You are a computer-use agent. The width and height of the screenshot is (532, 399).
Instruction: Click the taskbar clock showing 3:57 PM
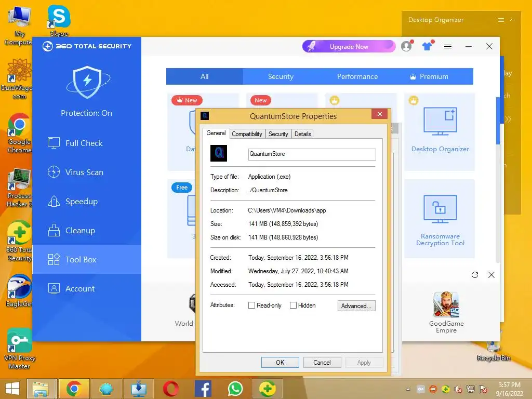tap(509, 389)
